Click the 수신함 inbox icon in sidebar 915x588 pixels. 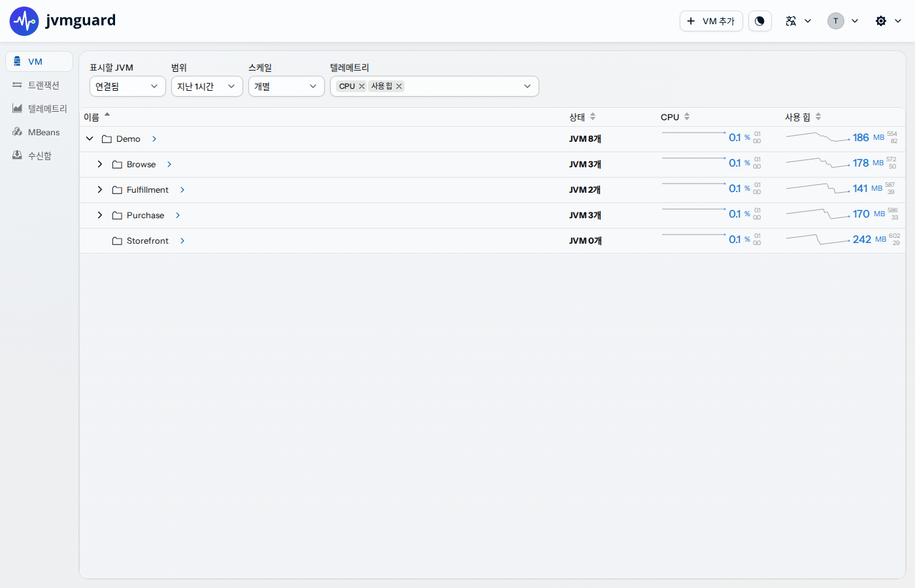click(17, 155)
